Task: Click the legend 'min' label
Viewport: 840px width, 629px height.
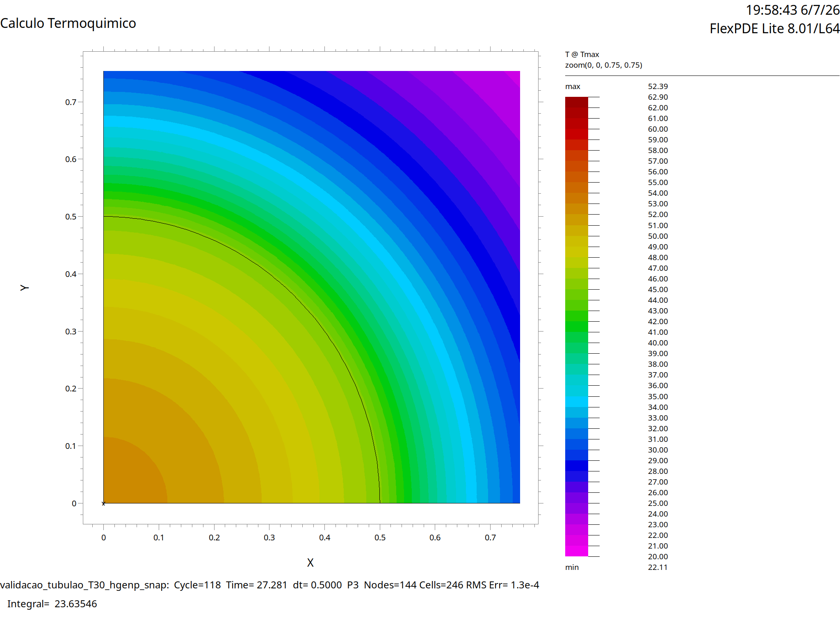Action: 572,567
